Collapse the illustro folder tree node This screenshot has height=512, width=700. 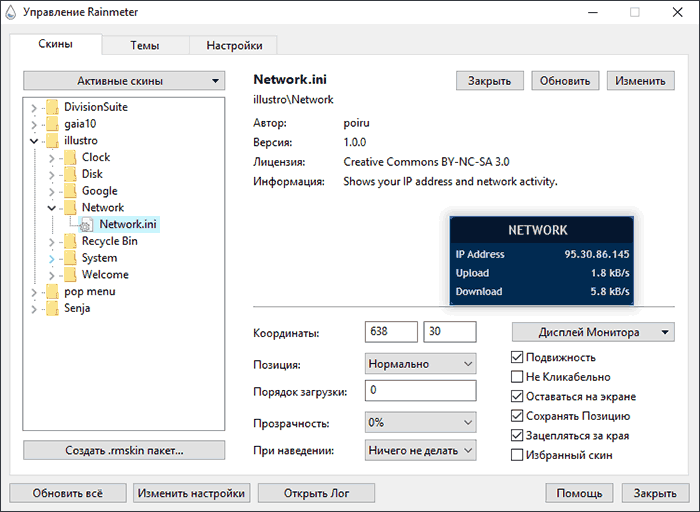click(x=34, y=141)
